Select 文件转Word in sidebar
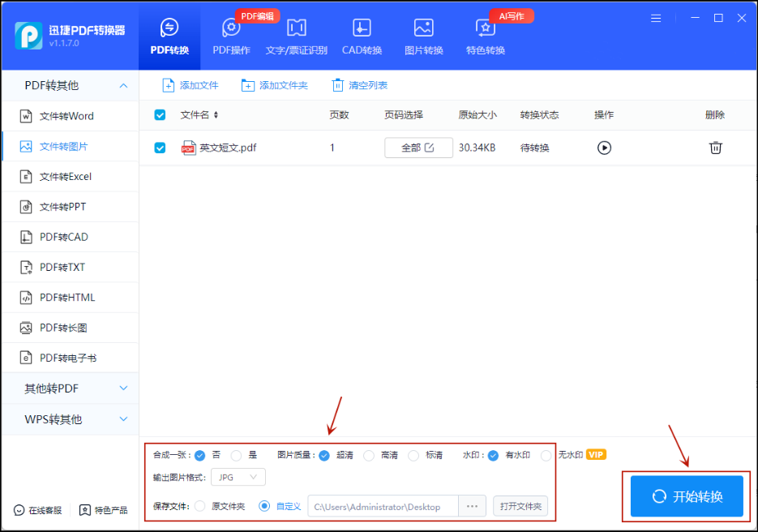Viewport: 758px width, 532px height. click(x=70, y=116)
